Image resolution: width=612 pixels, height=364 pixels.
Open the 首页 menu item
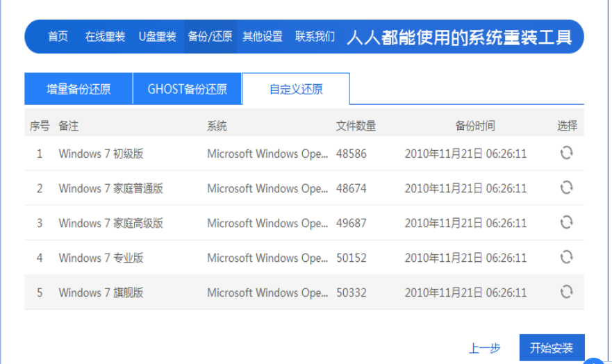click(58, 37)
